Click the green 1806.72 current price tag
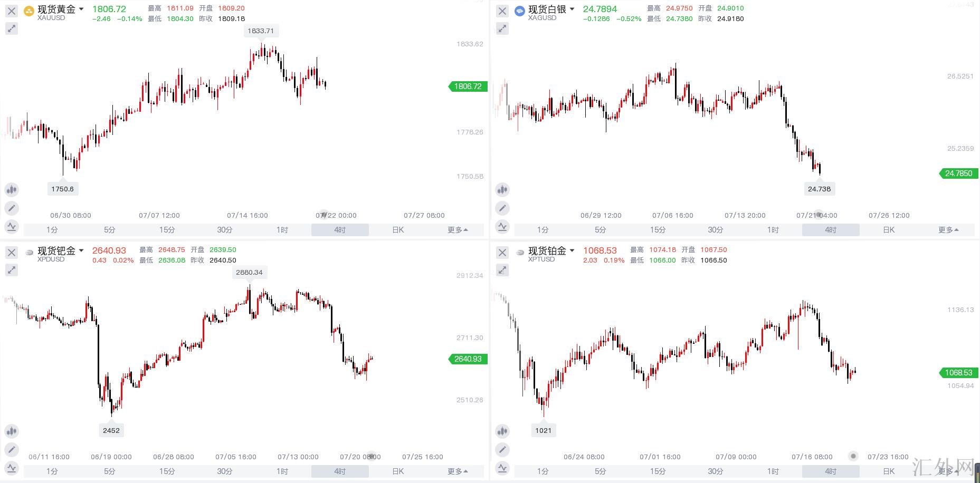The image size is (980, 483). tap(468, 86)
